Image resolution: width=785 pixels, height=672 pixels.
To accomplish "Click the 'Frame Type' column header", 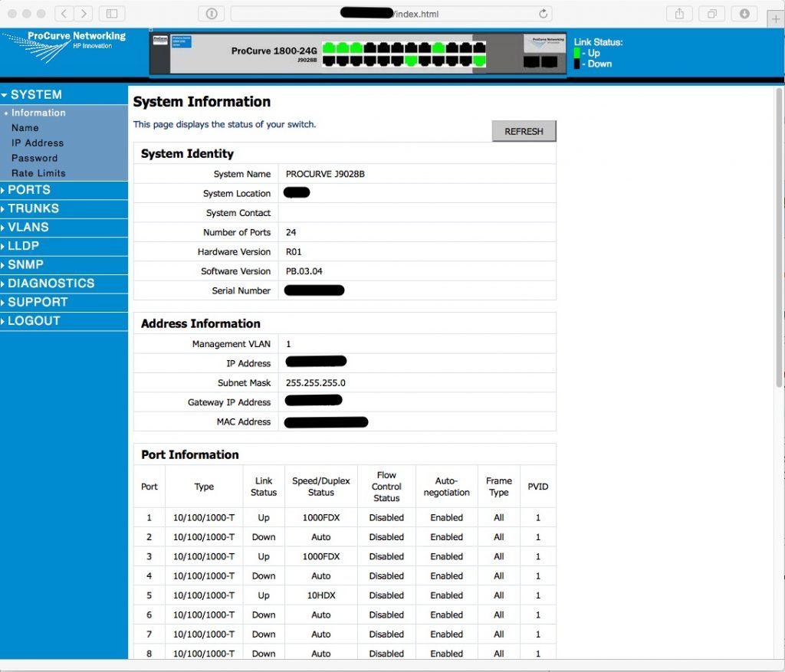I will pos(499,487).
